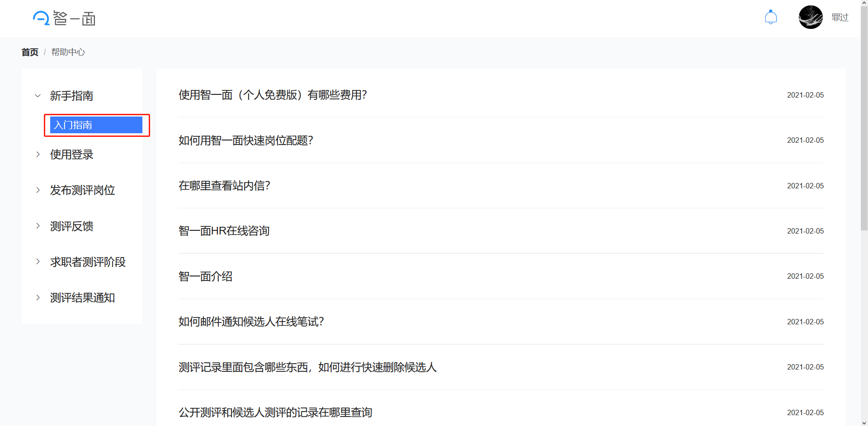Open article 如何用智一面快速岗位配题?
The image size is (868, 426).
tap(246, 140)
